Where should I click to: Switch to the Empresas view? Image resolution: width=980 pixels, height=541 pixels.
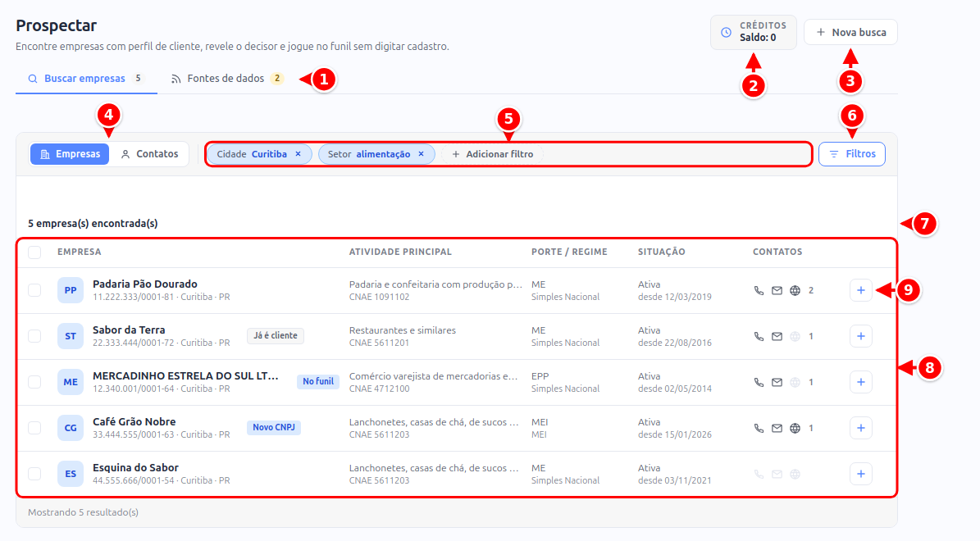tap(70, 153)
